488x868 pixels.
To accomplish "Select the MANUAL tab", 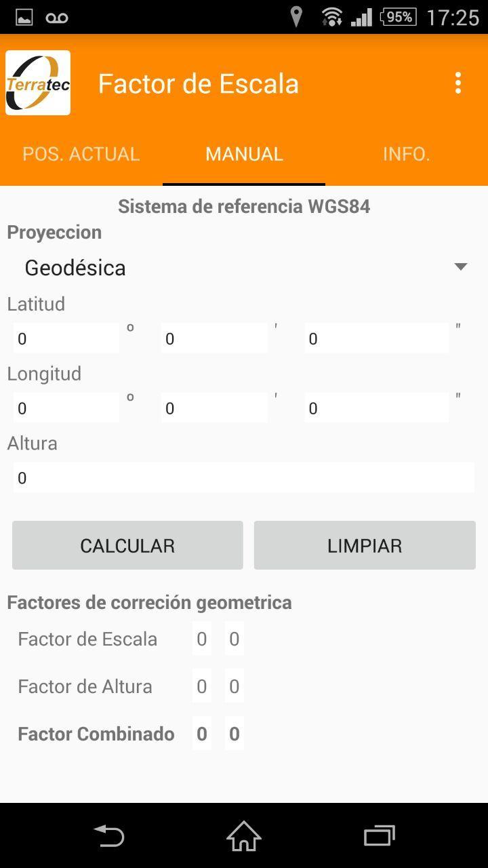I will 244,154.
